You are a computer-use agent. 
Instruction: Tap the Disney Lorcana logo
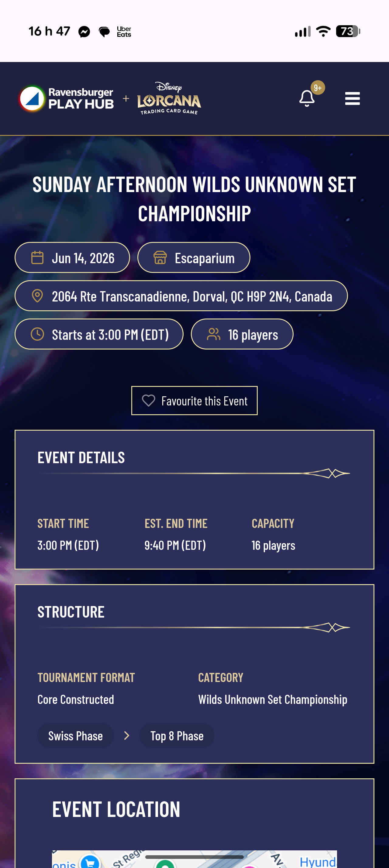(x=169, y=98)
